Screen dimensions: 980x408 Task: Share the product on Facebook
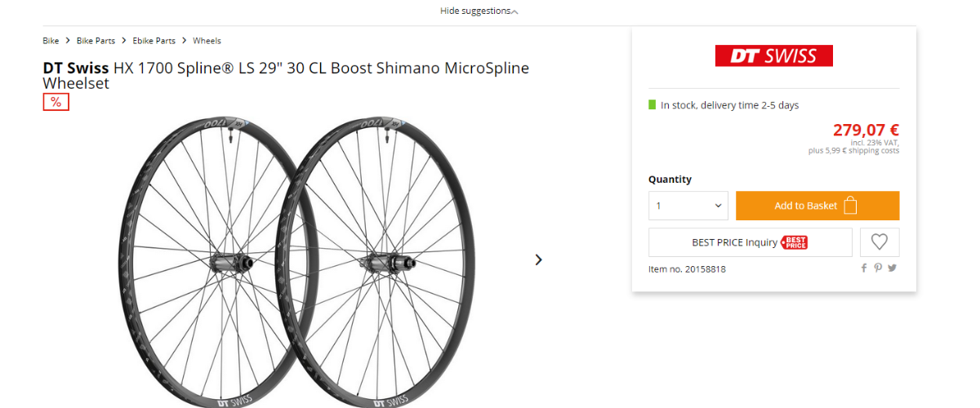point(864,268)
